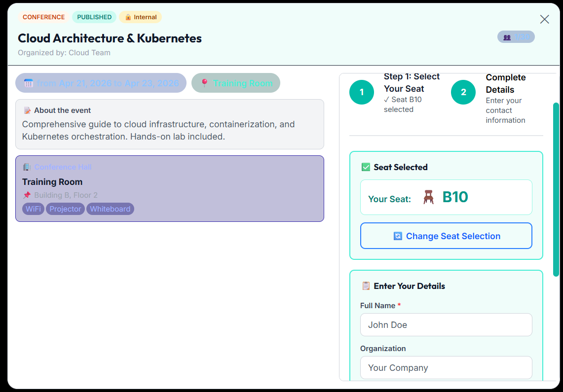
Task: Select step 2 circle Complete Details
Action: pyautogui.click(x=463, y=92)
